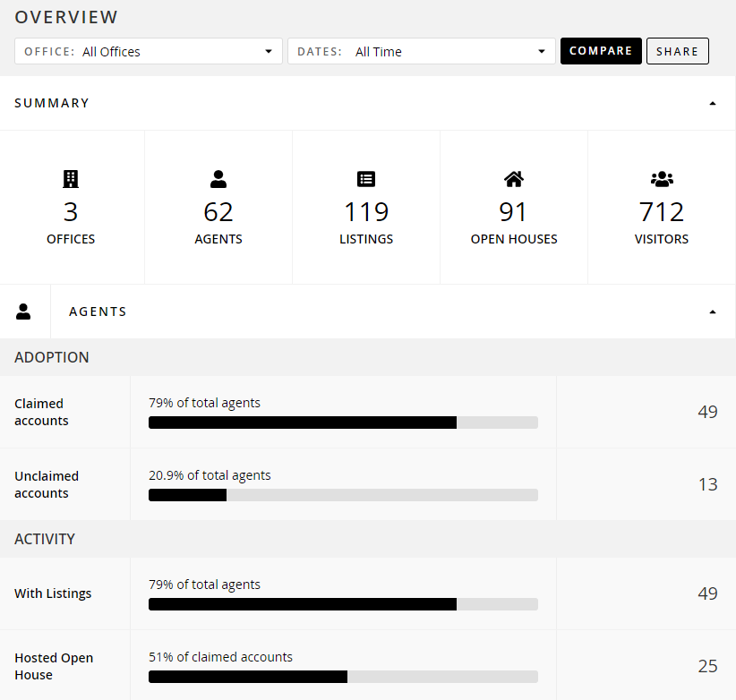This screenshot has width=736, height=700.
Task: Select the ACTIVITY section header
Action: (x=45, y=539)
